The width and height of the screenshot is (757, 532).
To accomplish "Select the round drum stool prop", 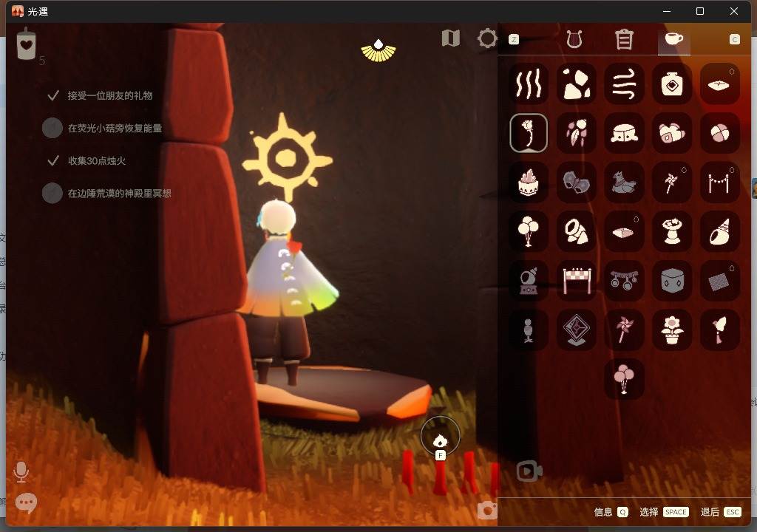I will 624,133.
